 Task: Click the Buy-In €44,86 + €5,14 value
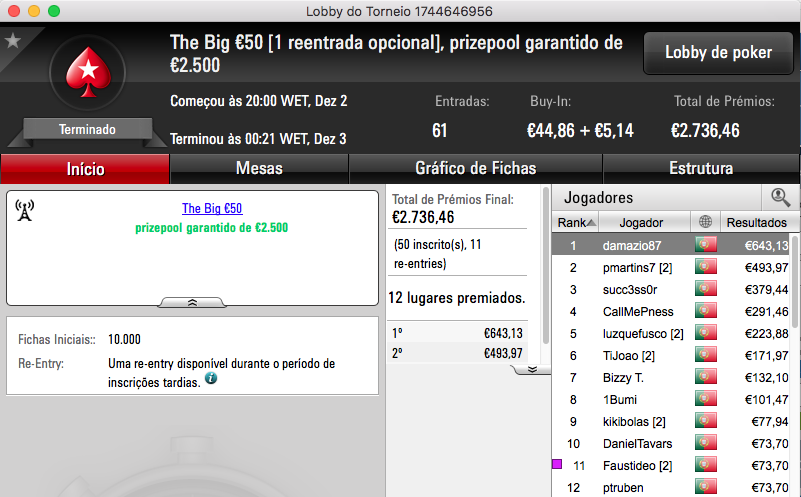[x=580, y=130]
